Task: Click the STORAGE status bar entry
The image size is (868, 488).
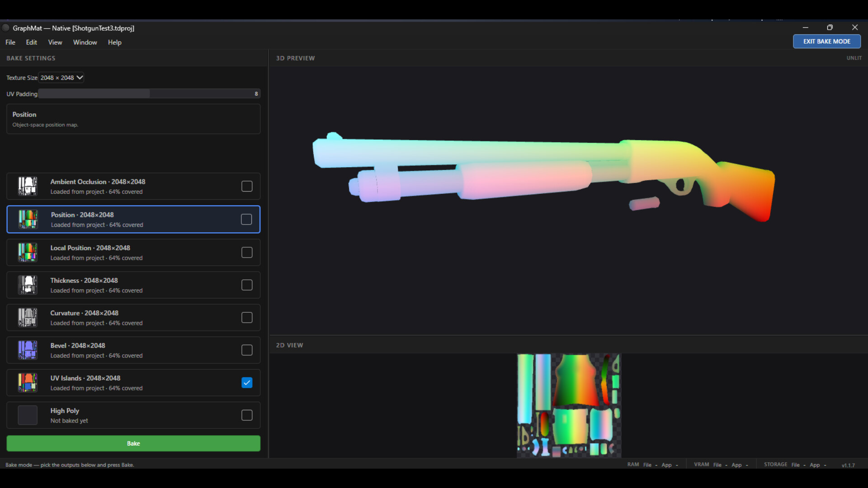Action: (795, 465)
